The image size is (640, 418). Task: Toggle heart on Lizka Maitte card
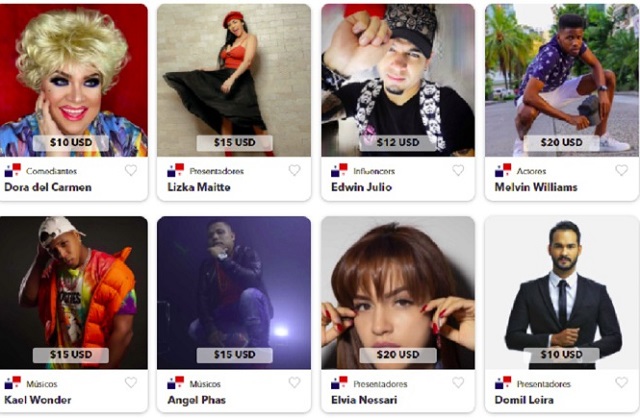(294, 170)
